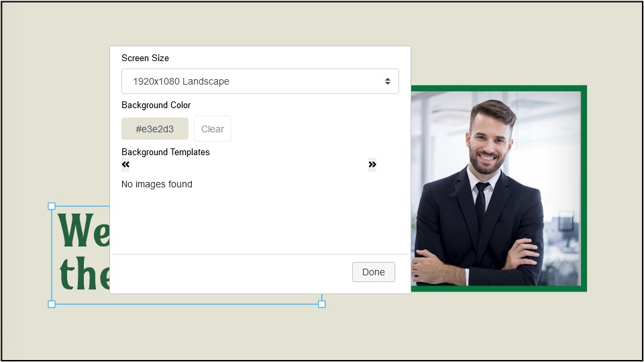Click the large green "We" heading text

(x=84, y=232)
